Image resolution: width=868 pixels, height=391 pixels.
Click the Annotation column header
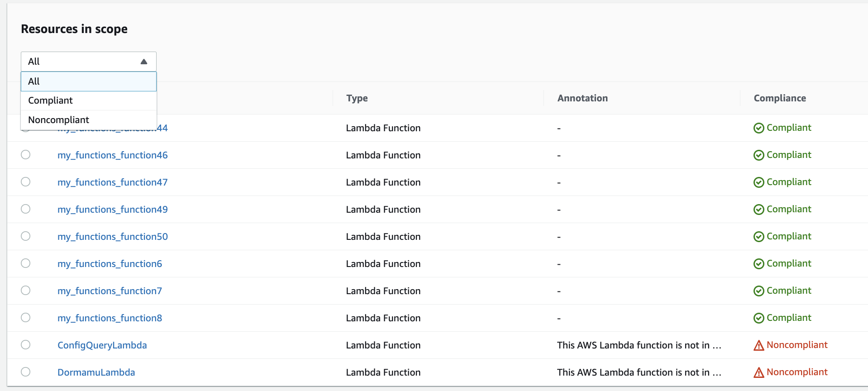(x=582, y=98)
